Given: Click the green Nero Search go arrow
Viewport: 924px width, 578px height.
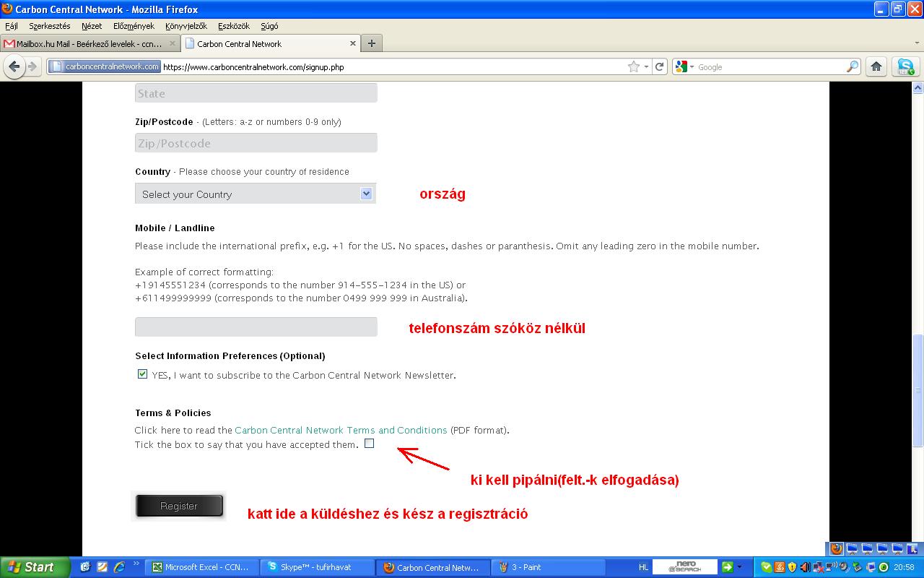Looking at the screenshot, I should [727, 567].
